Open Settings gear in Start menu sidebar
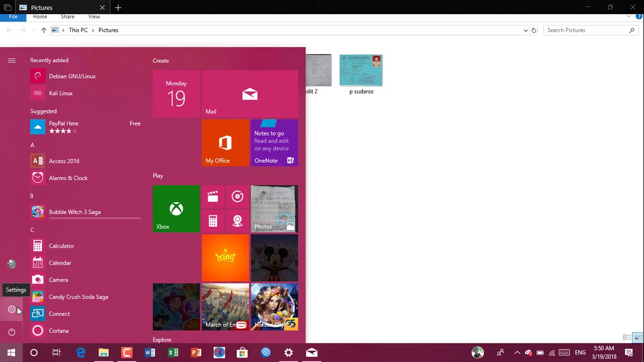 tap(12, 310)
